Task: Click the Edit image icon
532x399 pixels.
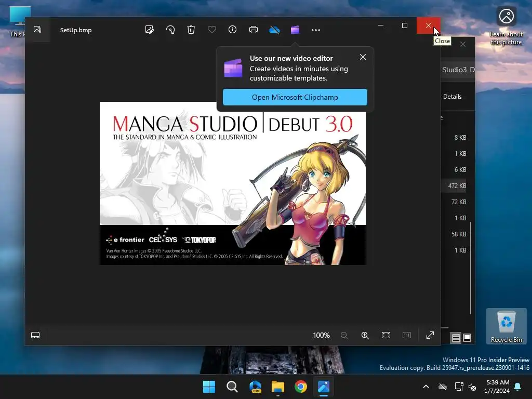Action: pyautogui.click(x=149, y=30)
